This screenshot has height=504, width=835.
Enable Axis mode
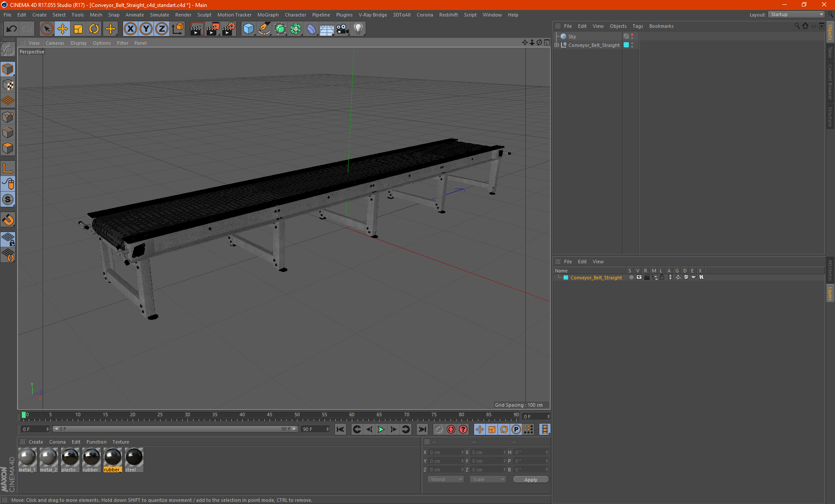tap(8, 168)
